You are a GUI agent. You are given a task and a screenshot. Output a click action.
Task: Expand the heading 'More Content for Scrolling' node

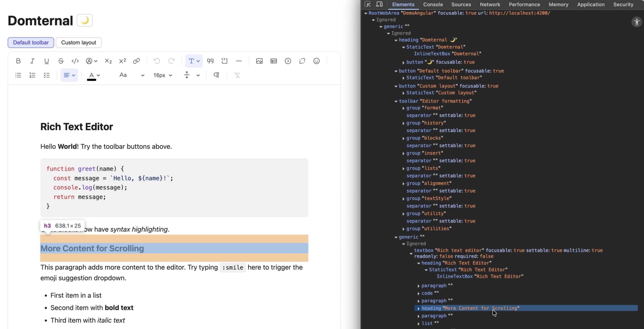(x=419, y=308)
